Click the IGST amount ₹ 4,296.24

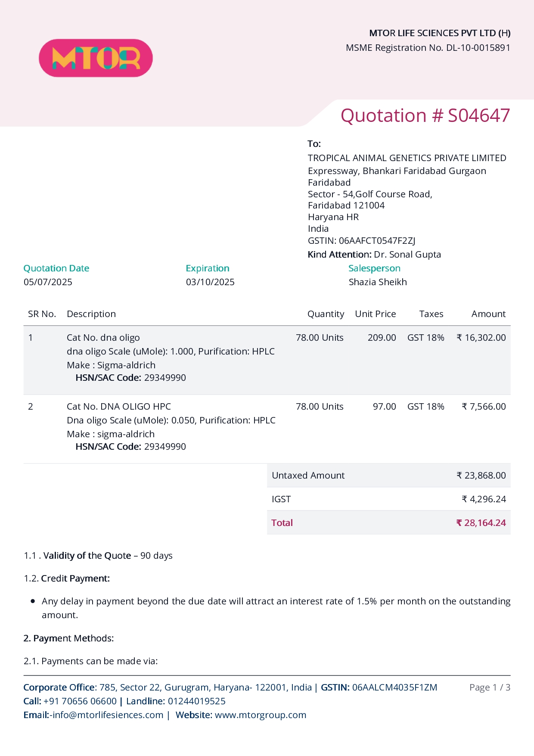(484, 499)
